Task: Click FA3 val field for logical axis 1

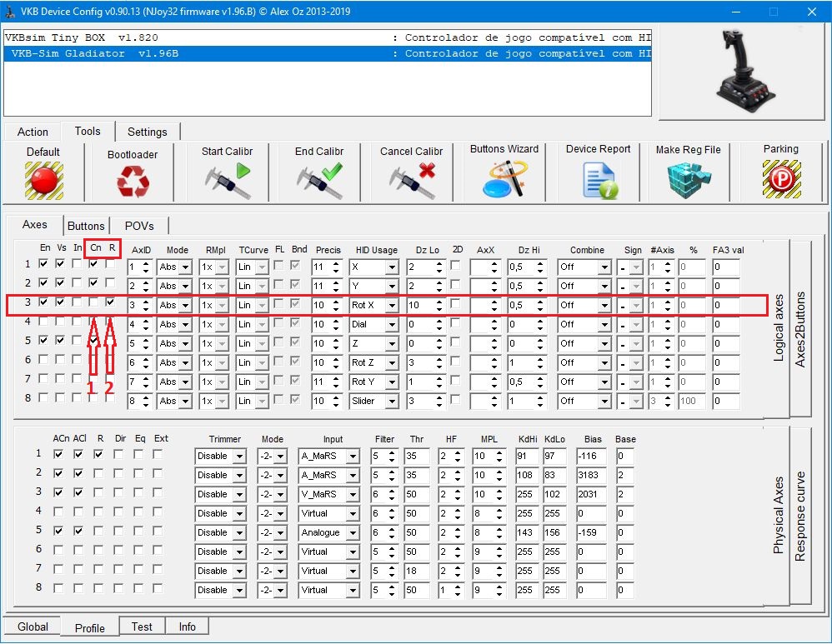Action: pos(726,267)
